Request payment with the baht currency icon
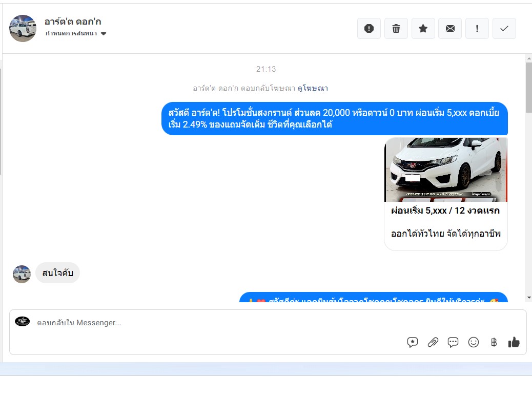532x398 pixels. click(x=494, y=342)
